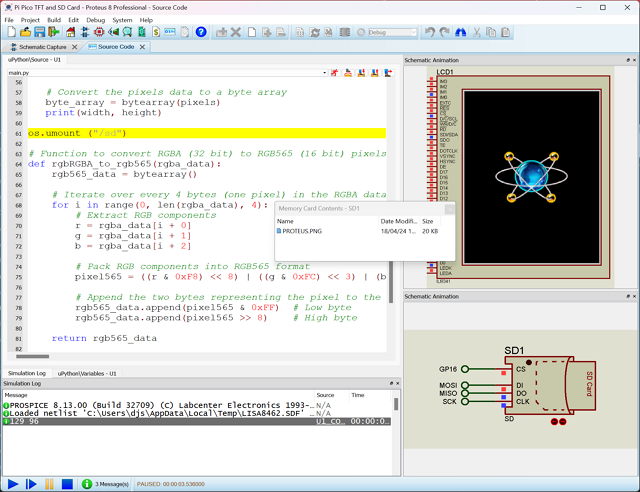640x492 pixels.
Task: Open the Debug menu
Action: (95, 19)
